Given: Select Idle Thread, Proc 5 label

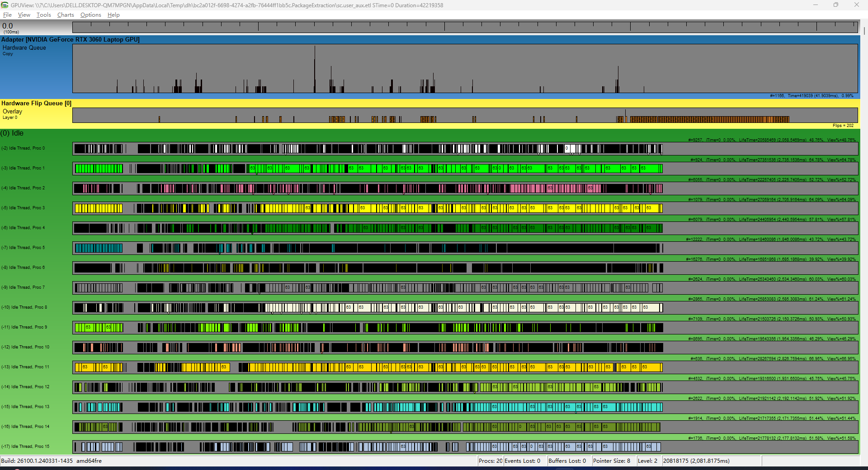Looking at the screenshot, I should click(23, 248).
